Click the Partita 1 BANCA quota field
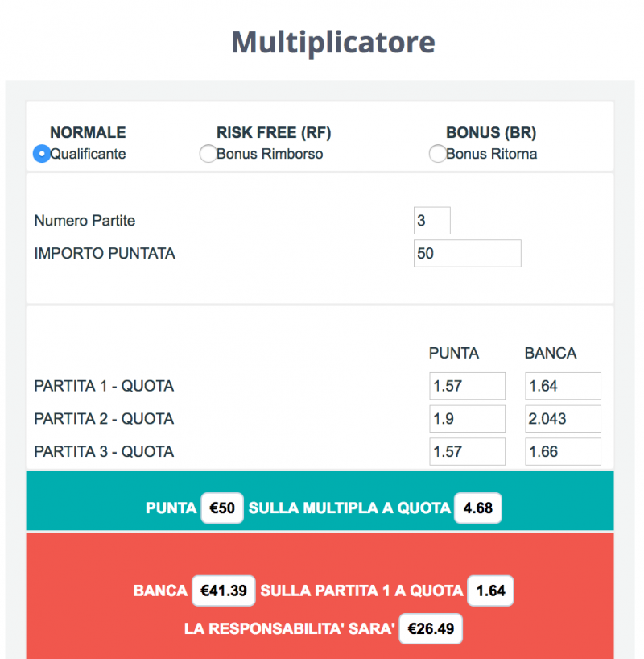The image size is (644, 659). click(563, 386)
